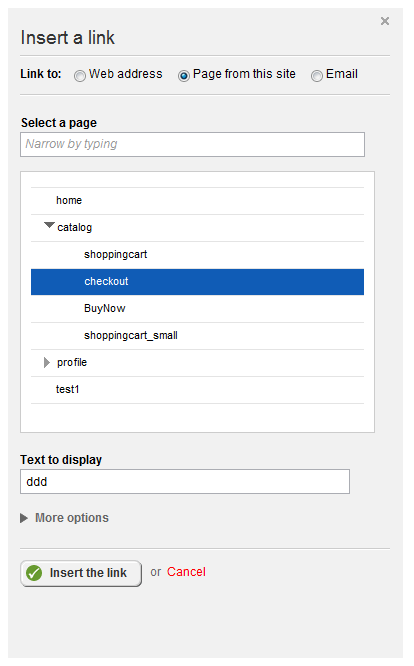Click the catalog page label

pos(74,228)
